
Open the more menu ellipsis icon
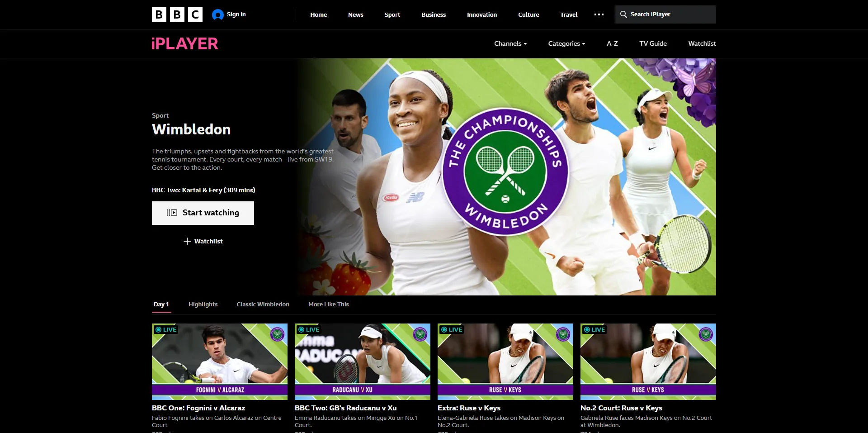[599, 14]
